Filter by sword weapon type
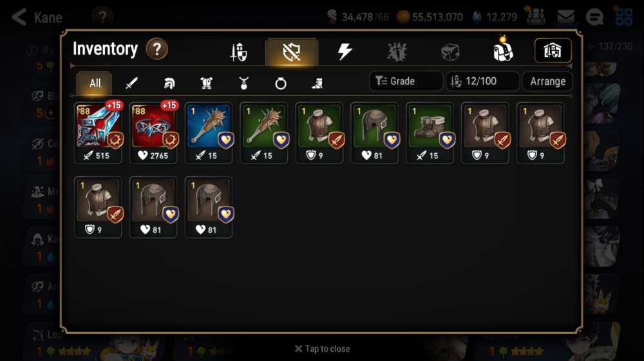This screenshot has width=644, height=361. (131, 83)
